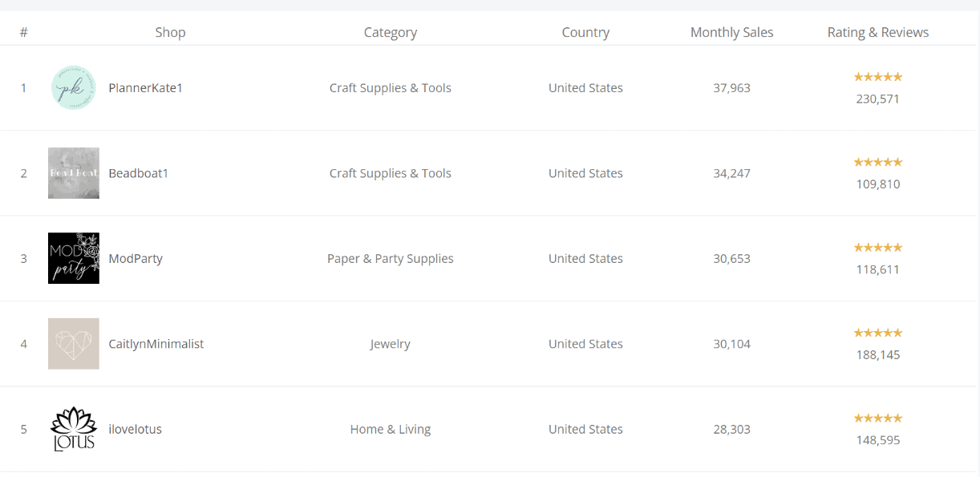Image resolution: width=980 pixels, height=477 pixels.
Task: Click the review count 118,611 under ModParty
Action: (877, 269)
